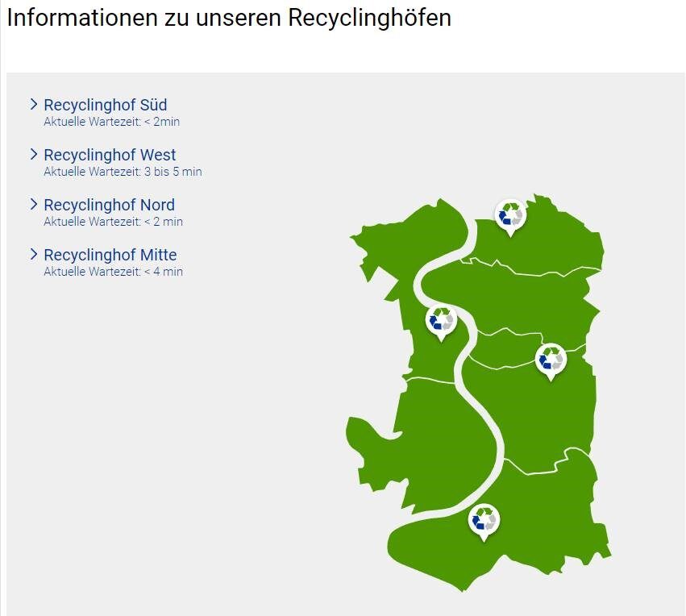Expand the chevron beside Recyclinghof Süd
686x616 pixels.
pyautogui.click(x=34, y=104)
